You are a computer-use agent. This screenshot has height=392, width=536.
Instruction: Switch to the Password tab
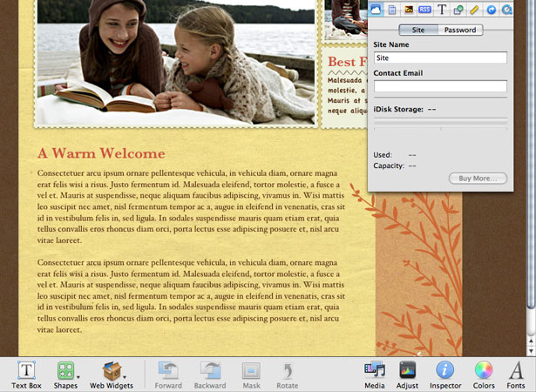pyautogui.click(x=460, y=30)
